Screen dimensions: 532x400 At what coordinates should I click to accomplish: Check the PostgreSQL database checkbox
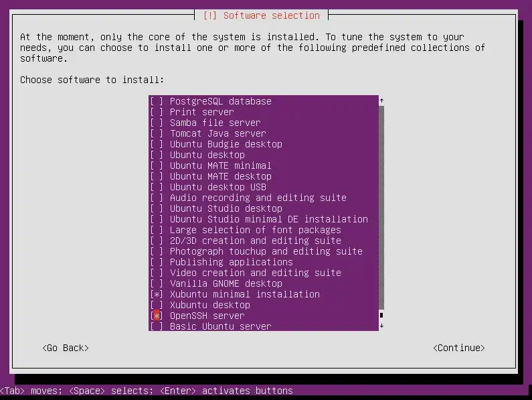click(x=157, y=101)
